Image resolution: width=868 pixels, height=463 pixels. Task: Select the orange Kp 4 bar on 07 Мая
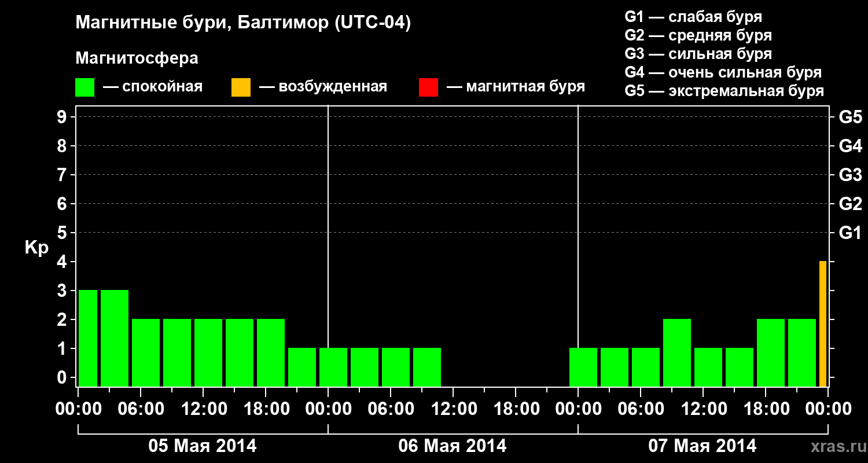pyautogui.click(x=823, y=324)
